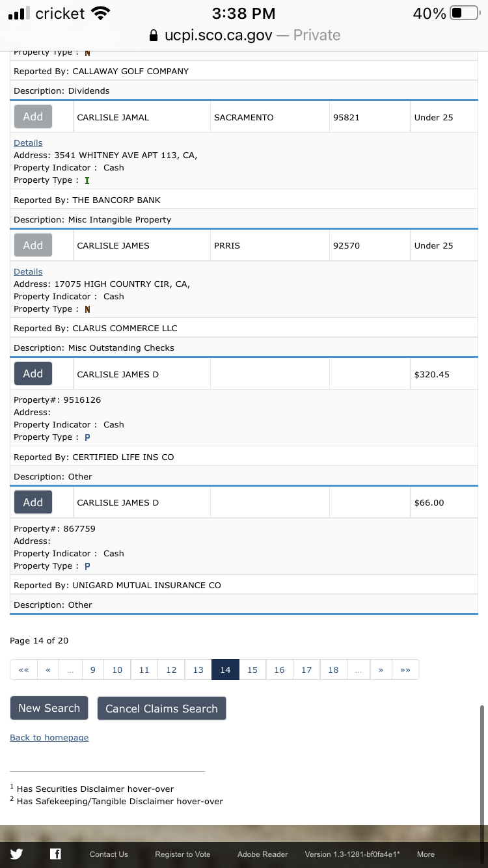
Task: Follow the Back to homepage link
Action: (49, 737)
